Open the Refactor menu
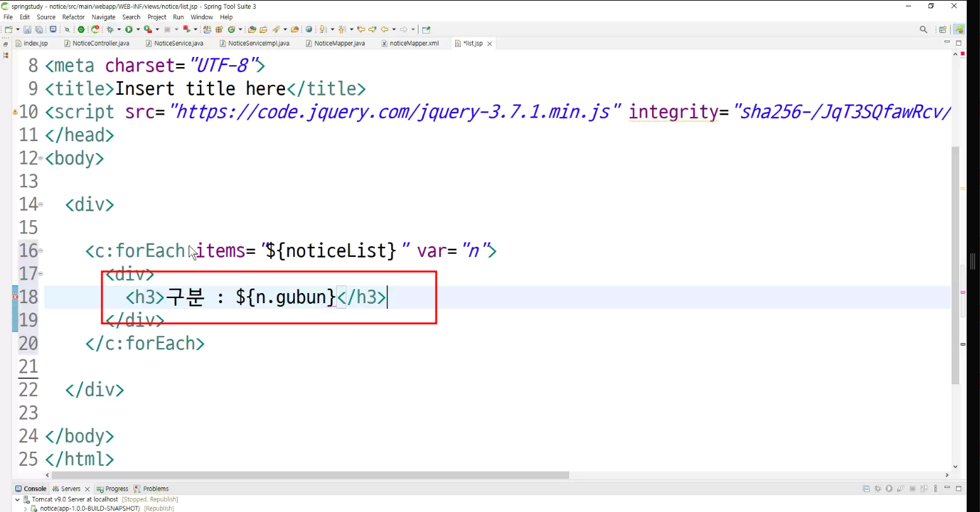Screen dimensions: 980x512 tap(73, 17)
